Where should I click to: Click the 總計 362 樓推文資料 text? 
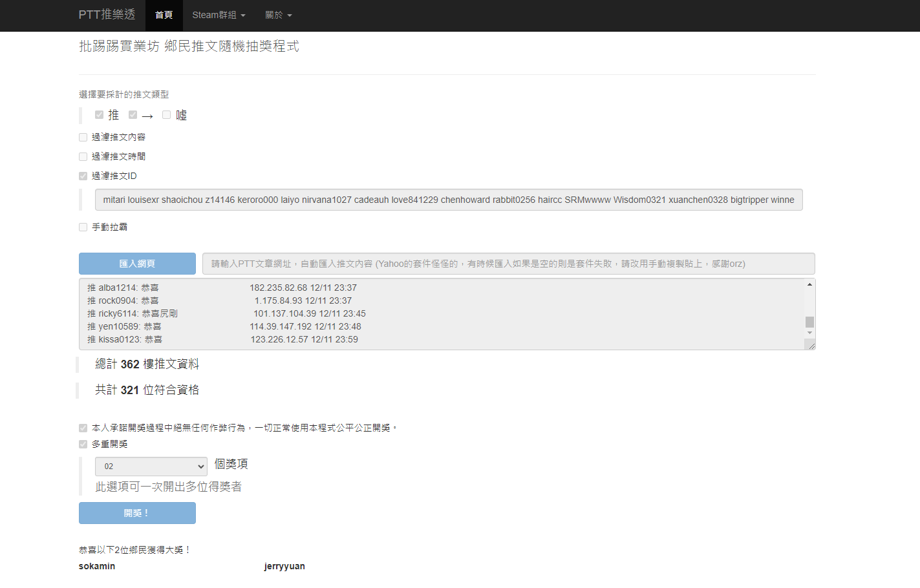point(147,364)
